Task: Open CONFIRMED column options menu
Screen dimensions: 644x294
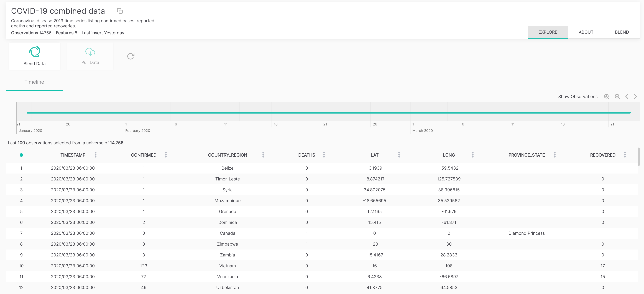Action: [166, 155]
